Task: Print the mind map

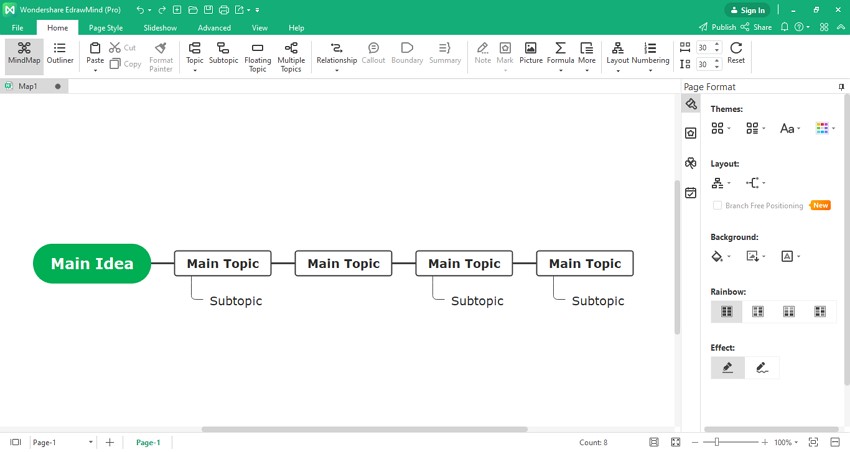Action: click(x=224, y=10)
